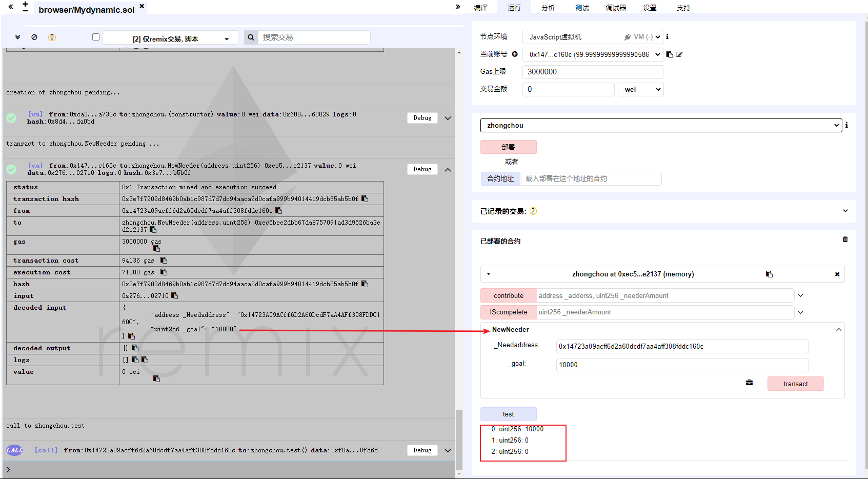Copy the value 0 wei entry

click(x=156, y=379)
